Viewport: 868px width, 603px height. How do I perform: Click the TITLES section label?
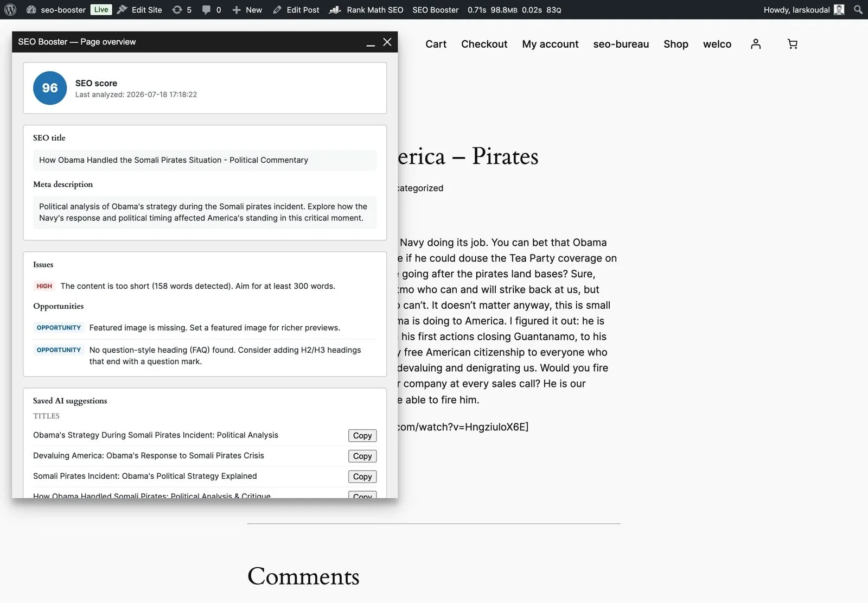coord(46,416)
